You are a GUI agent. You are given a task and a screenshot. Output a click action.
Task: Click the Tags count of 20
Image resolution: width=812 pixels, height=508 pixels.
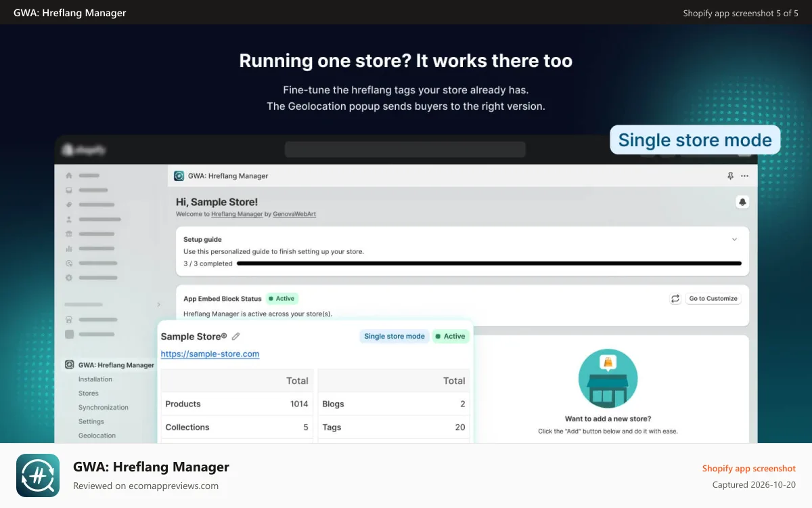[x=460, y=427]
